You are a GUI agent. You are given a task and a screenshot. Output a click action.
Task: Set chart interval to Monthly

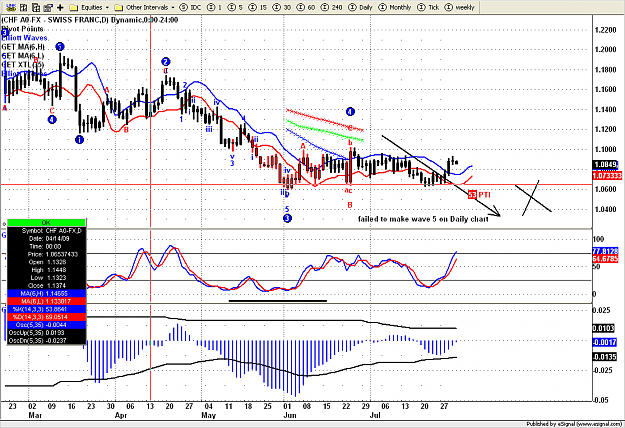pos(395,7)
